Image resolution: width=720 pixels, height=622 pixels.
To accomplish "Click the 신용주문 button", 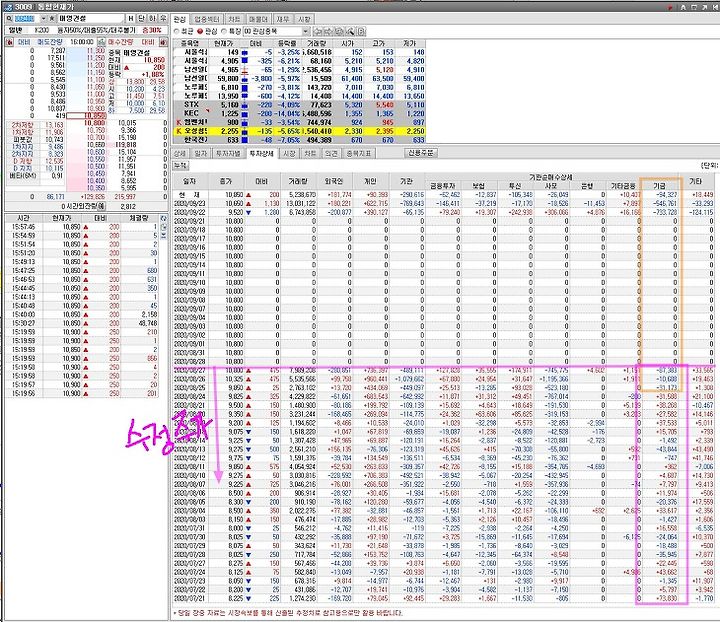I will 421,153.
